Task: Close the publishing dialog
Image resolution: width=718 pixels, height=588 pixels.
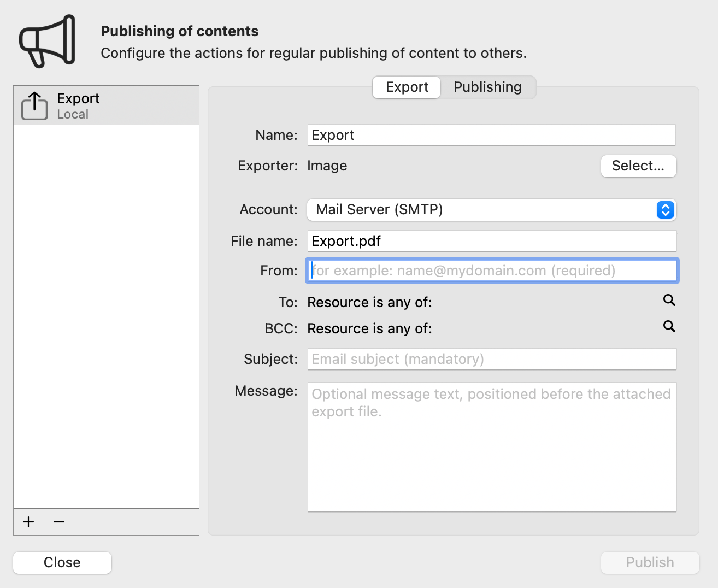Action: [62, 562]
